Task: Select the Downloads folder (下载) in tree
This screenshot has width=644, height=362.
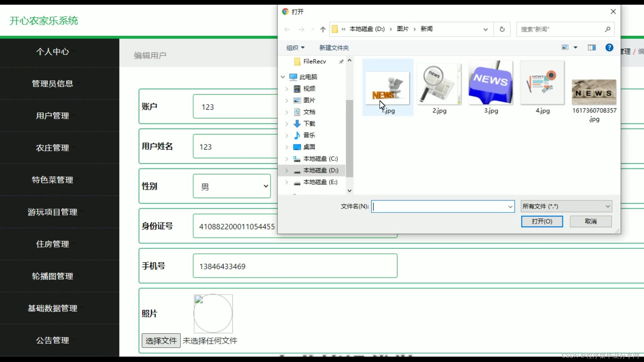Action: 309,124
